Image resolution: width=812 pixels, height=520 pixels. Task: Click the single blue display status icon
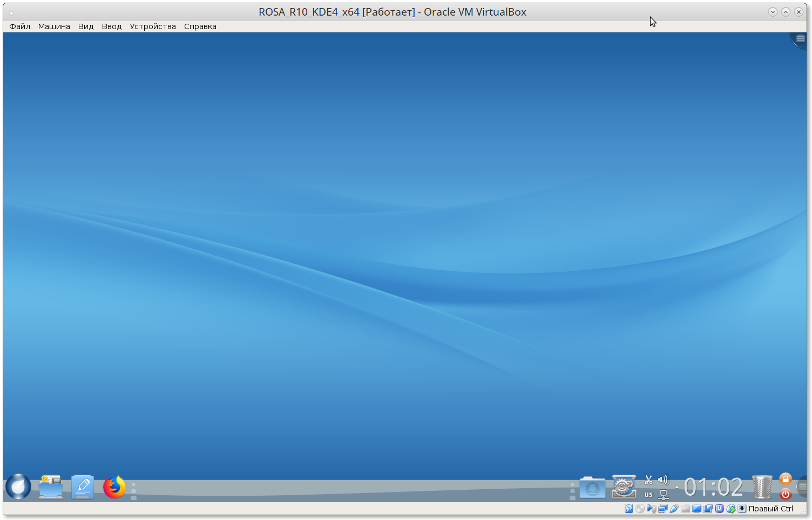[696, 509]
